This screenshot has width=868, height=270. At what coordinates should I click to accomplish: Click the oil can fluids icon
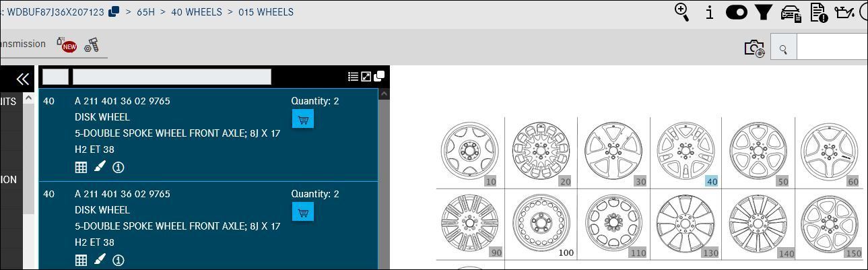pyautogui.click(x=844, y=12)
